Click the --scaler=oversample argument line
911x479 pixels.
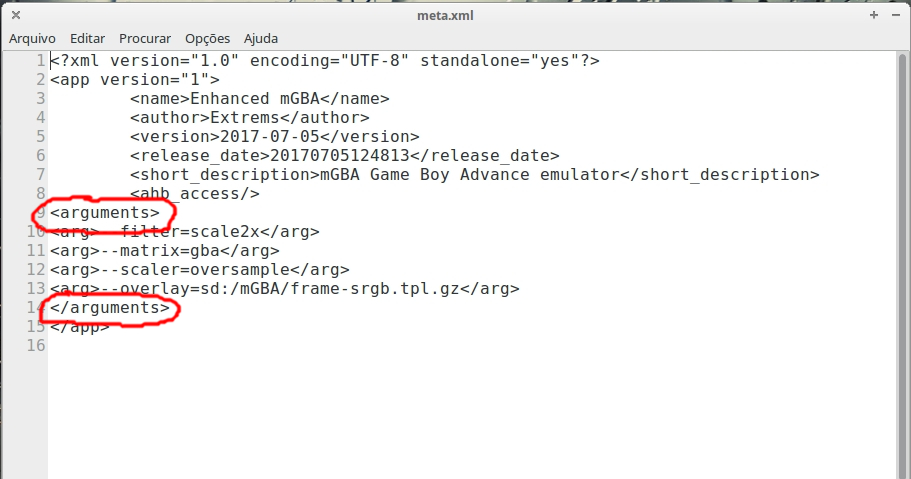[x=200, y=270]
